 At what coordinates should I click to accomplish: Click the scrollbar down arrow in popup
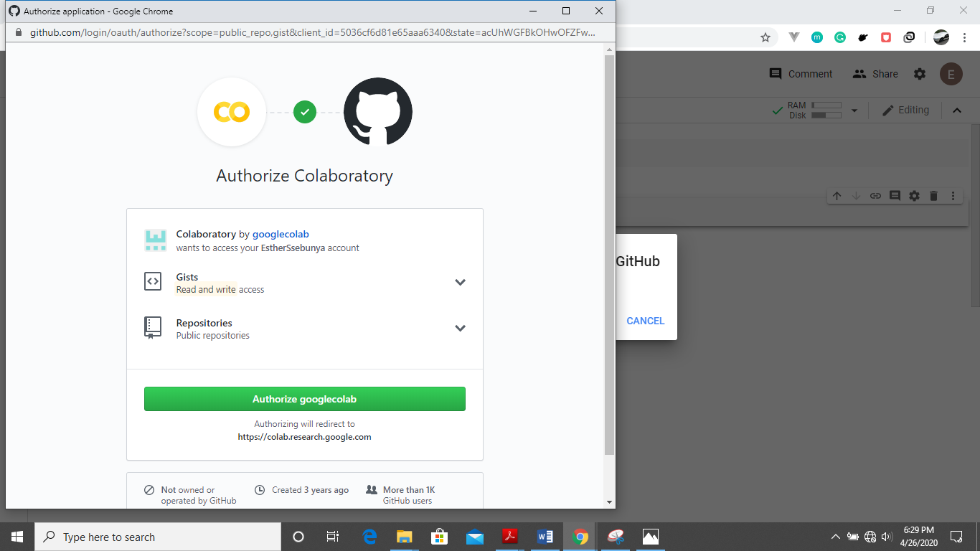pyautogui.click(x=609, y=502)
